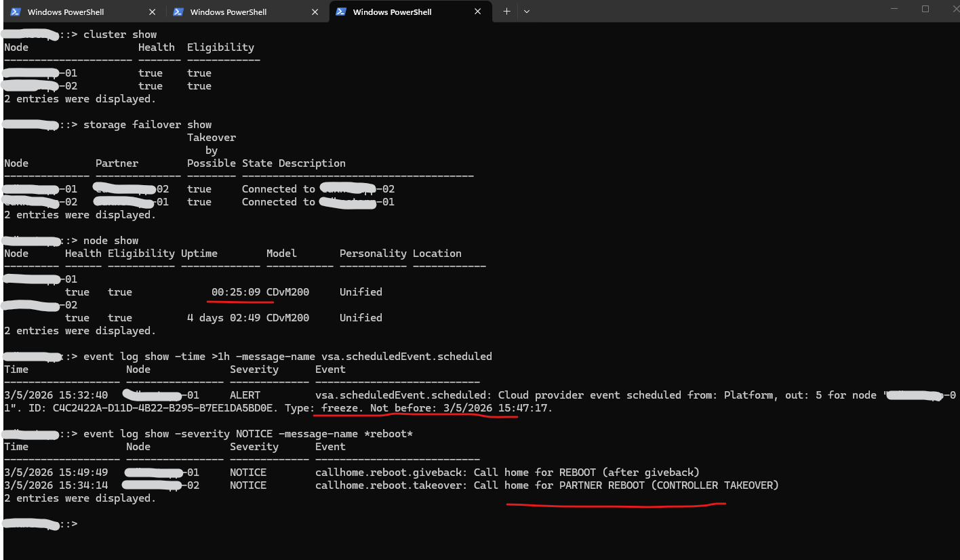
Task: Click the ALERT severity in the event log
Action: [x=245, y=395]
